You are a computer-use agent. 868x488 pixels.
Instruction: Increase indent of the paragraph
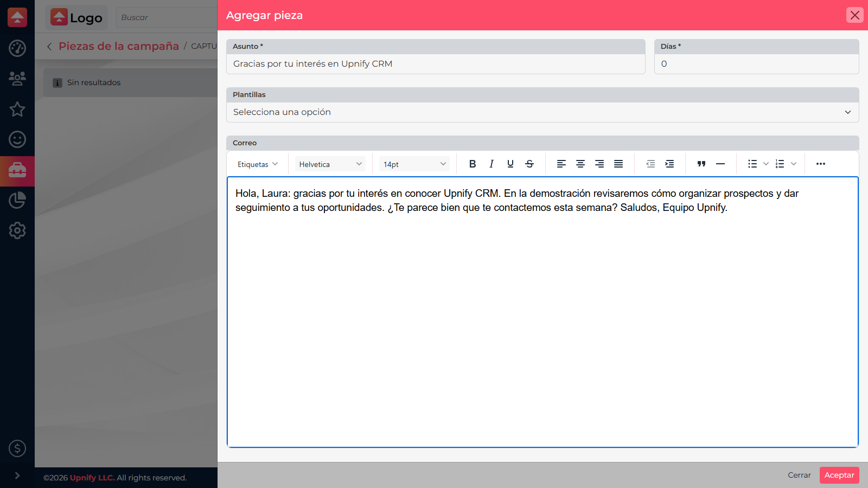coord(669,164)
